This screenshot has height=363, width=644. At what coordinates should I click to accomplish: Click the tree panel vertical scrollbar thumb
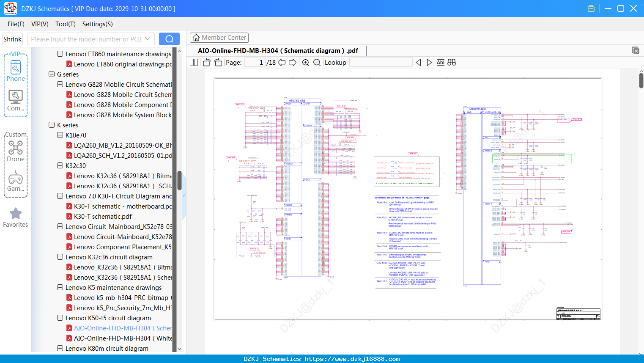(x=179, y=181)
